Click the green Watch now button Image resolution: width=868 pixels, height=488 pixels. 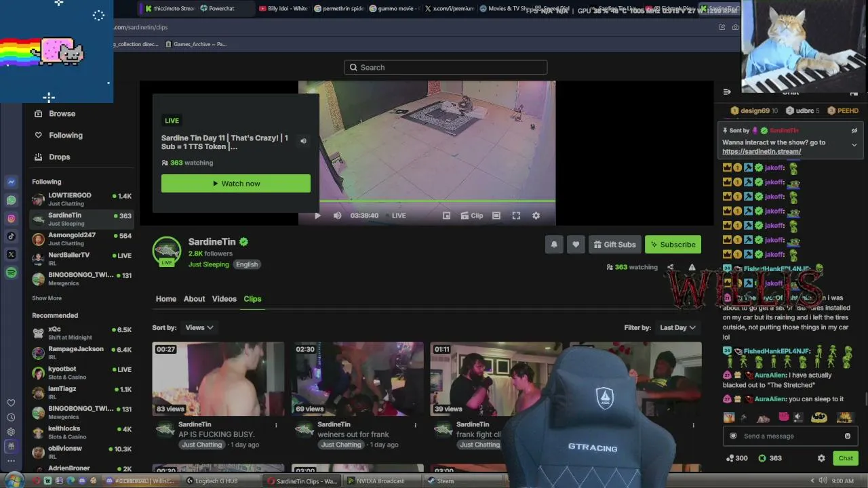(x=236, y=184)
